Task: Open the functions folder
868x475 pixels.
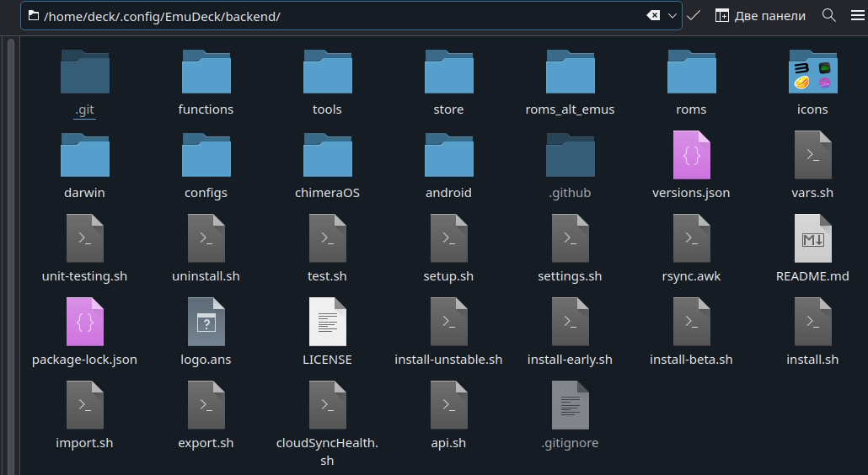Action: [206, 72]
